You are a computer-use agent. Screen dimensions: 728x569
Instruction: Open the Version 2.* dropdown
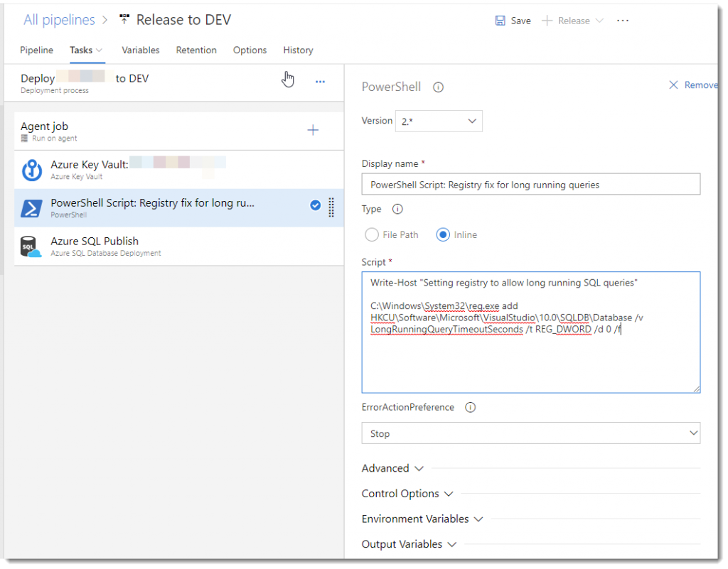tap(441, 121)
